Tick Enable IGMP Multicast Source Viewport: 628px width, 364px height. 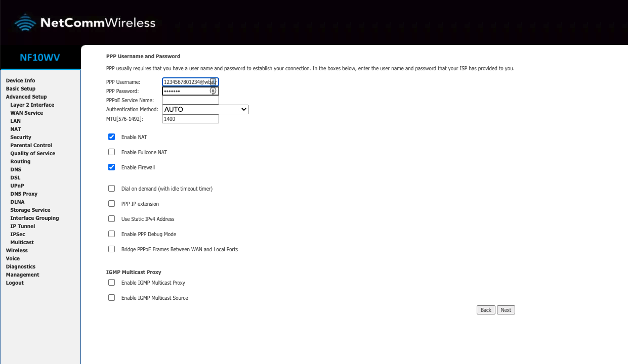(112, 298)
